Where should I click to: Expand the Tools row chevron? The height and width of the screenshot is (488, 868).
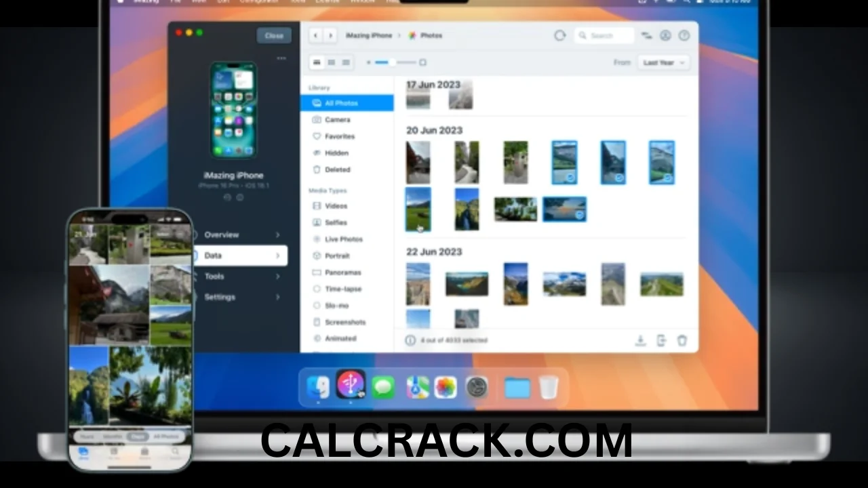click(x=277, y=277)
